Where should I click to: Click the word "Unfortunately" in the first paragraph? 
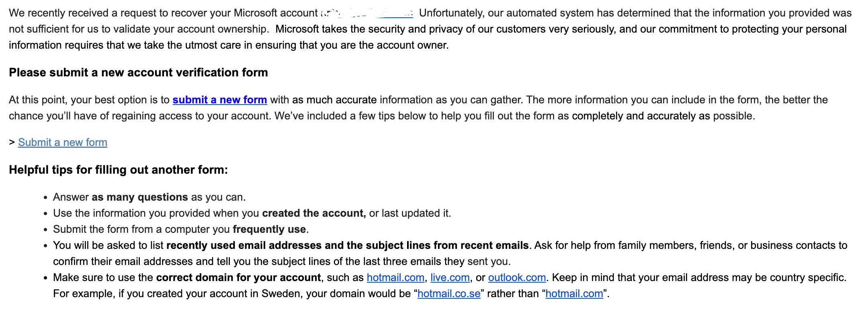pos(451,13)
